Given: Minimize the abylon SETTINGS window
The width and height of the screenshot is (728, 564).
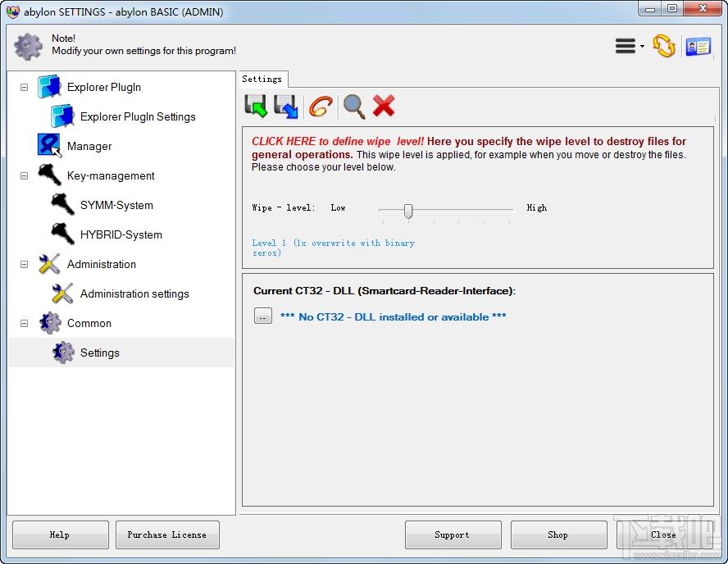Looking at the screenshot, I should coord(650,9).
